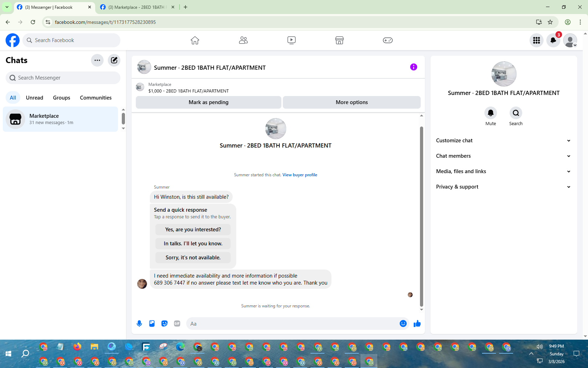Open Chrome three-dot menu

580,22
